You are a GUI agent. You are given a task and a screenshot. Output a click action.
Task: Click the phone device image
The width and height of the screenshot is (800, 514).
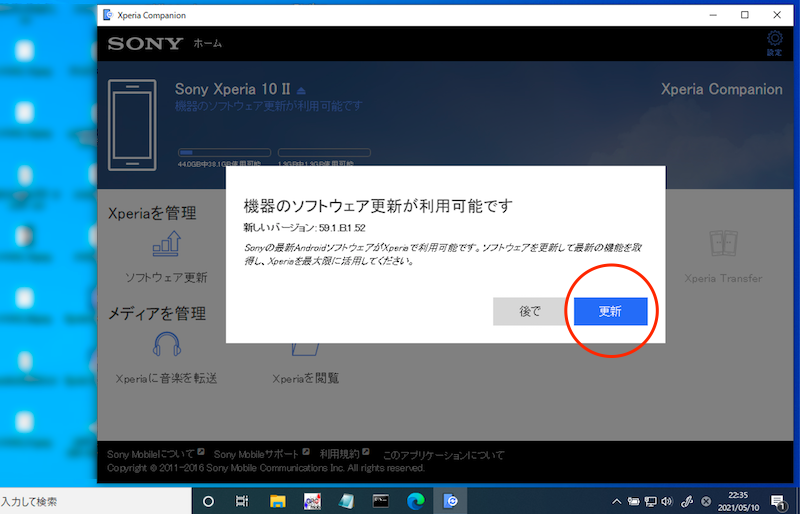point(132,123)
